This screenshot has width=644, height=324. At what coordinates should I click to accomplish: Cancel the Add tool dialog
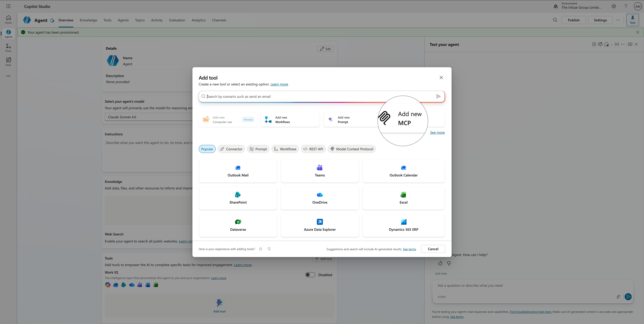[x=433, y=249]
